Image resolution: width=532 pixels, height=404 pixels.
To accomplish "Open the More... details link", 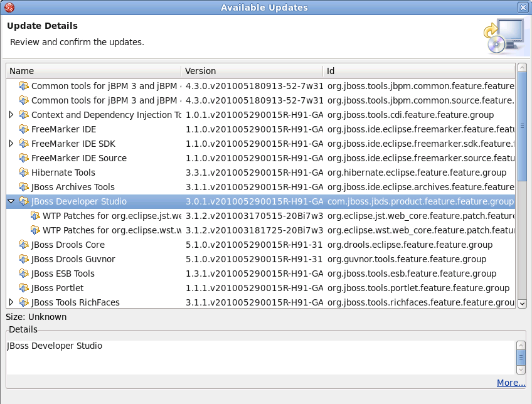I will click(511, 383).
